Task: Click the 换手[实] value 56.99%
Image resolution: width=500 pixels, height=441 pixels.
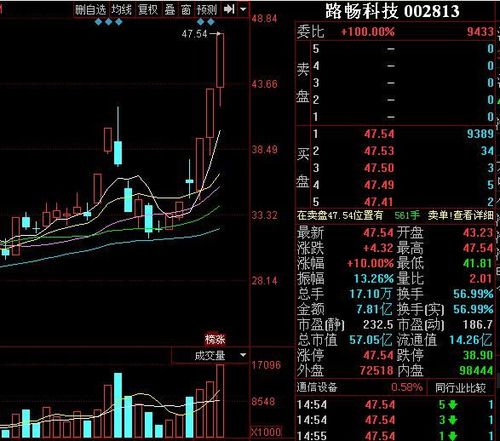Action: 473,309
